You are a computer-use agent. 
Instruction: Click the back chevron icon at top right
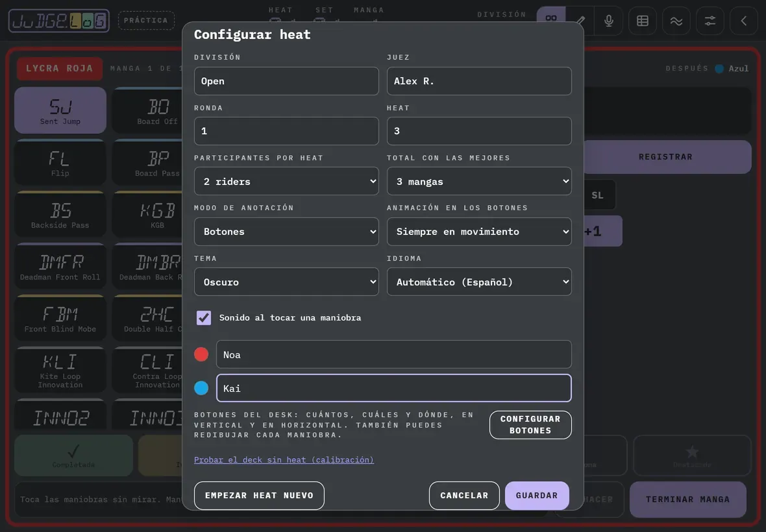pos(743,21)
